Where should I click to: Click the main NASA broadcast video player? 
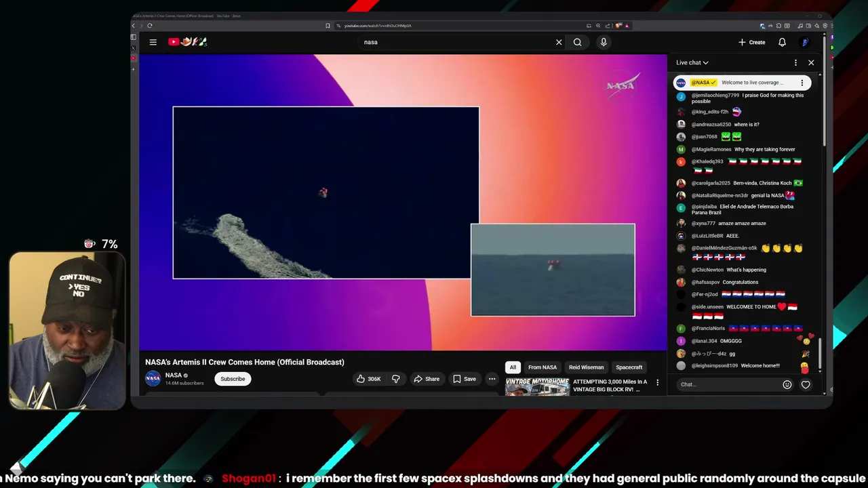click(403, 203)
